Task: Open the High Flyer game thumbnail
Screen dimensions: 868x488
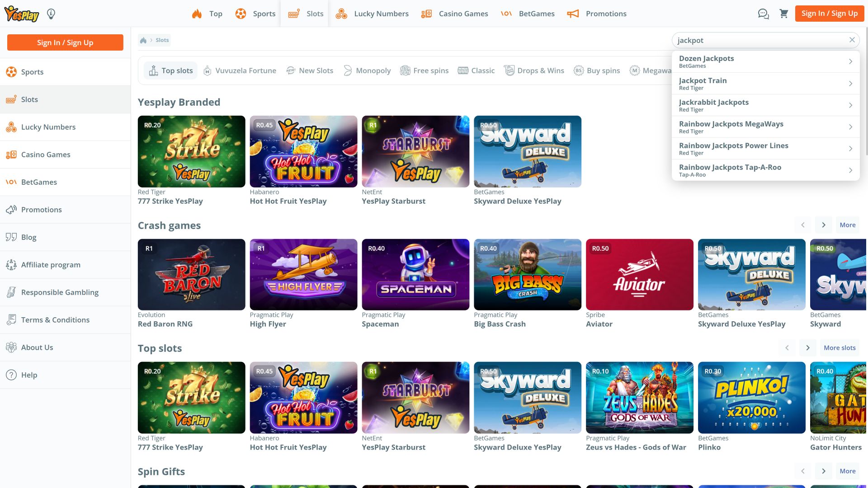Action: pos(303,274)
